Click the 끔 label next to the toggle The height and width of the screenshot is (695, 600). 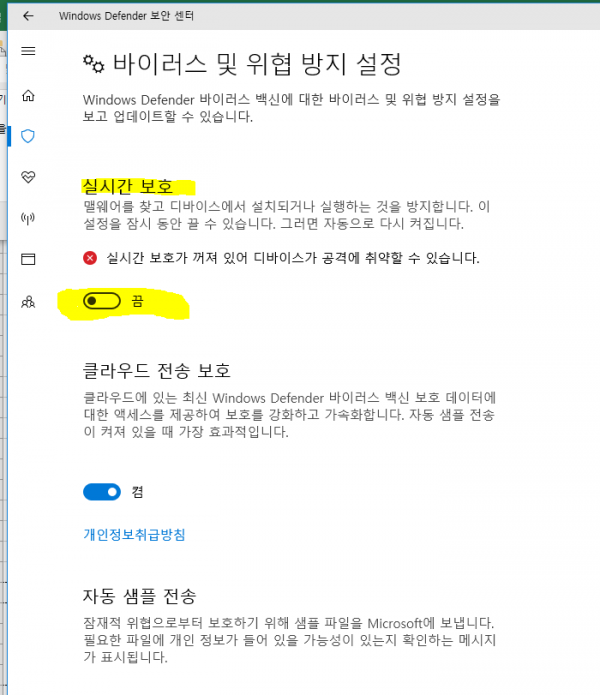(x=137, y=301)
